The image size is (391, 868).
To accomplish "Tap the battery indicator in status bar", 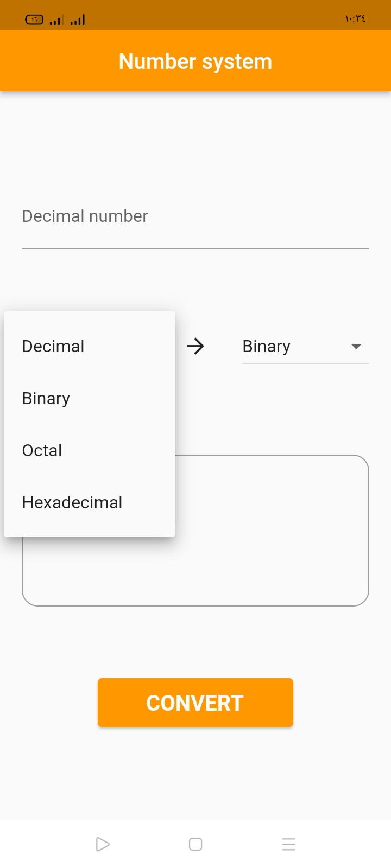I will [34, 20].
